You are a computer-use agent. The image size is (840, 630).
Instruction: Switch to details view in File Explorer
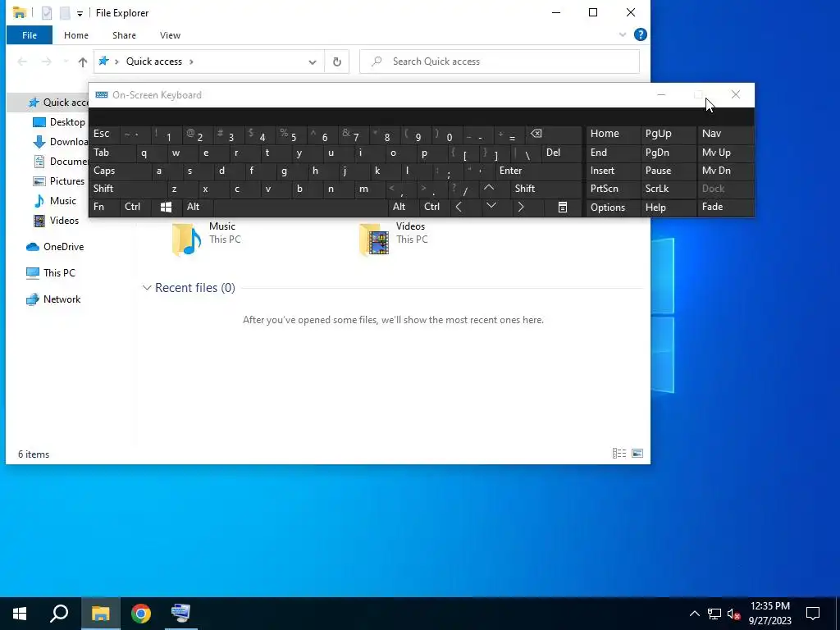[x=619, y=454]
